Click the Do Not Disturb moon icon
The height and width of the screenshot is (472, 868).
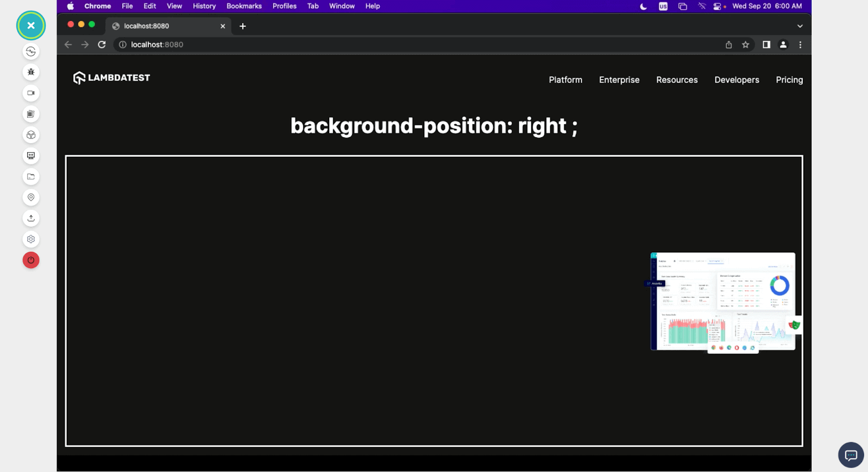coord(643,7)
